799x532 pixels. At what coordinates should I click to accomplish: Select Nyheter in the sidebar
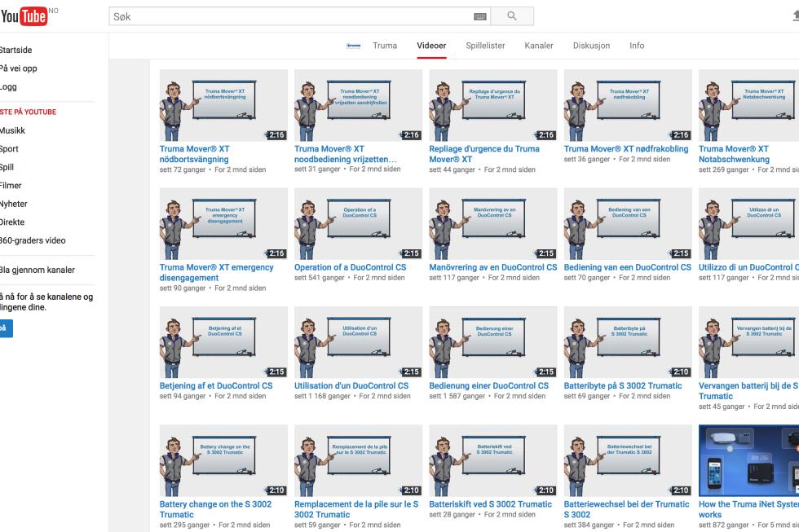[x=14, y=204]
